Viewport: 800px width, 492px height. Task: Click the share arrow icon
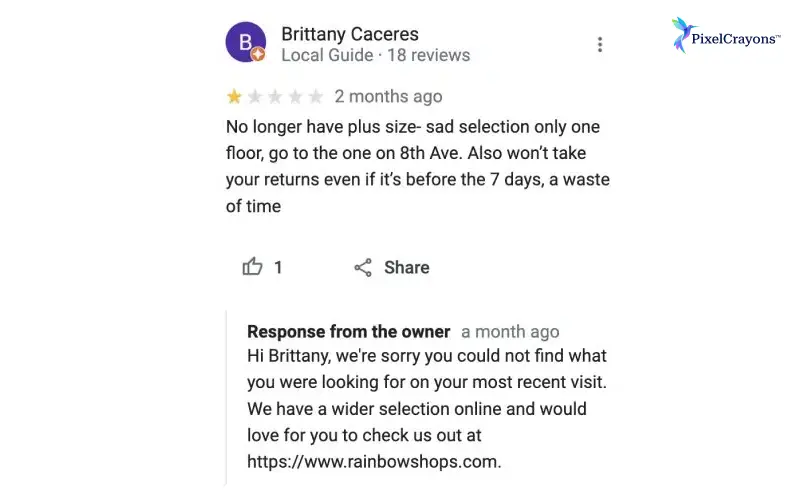tap(363, 267)
